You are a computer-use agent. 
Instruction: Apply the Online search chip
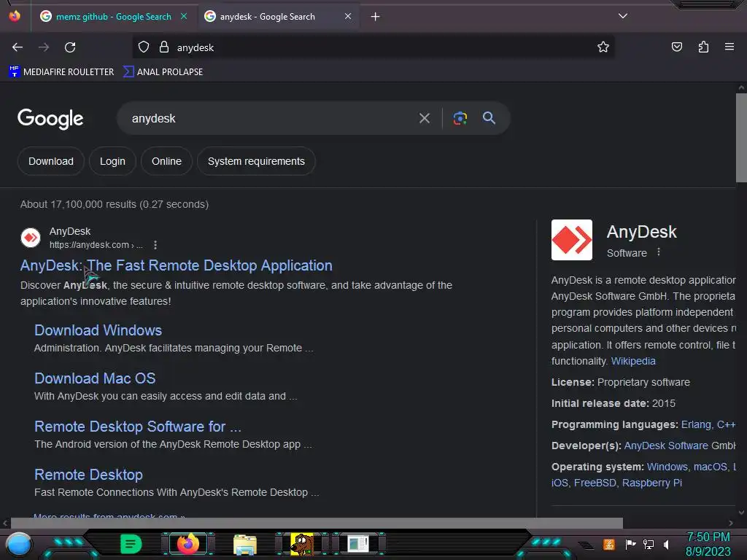167,161
